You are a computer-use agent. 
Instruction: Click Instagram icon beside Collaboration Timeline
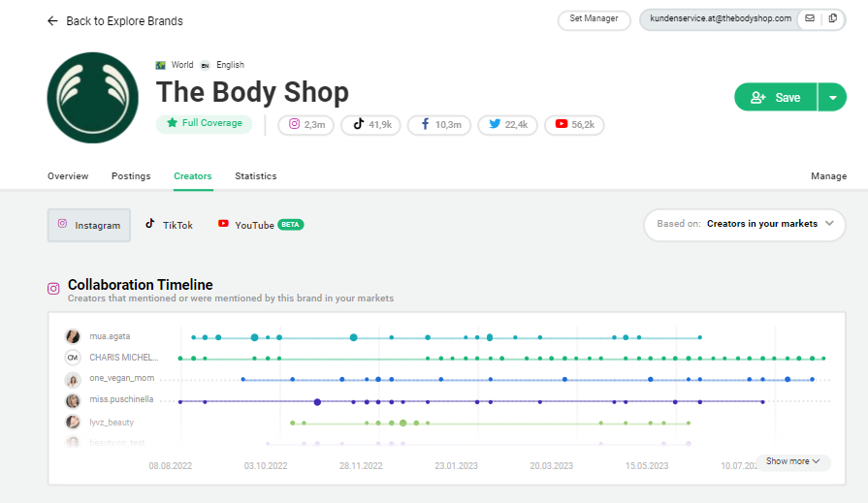53,289
